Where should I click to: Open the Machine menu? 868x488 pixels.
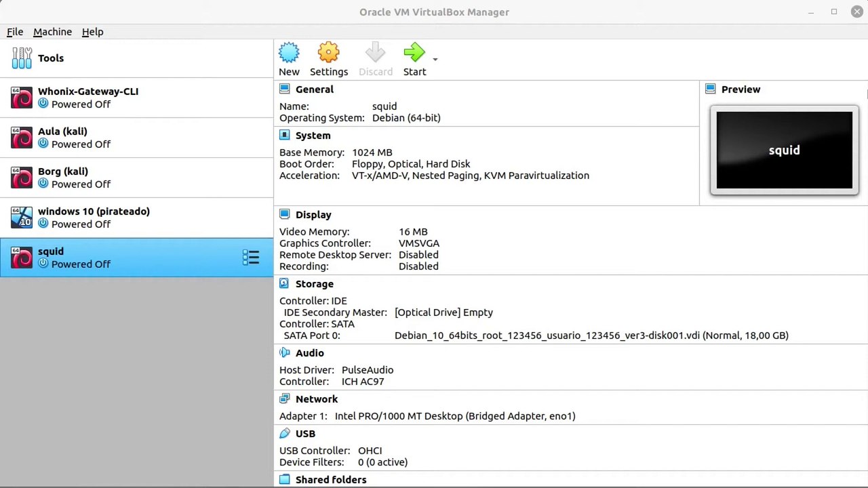point(52,32)
